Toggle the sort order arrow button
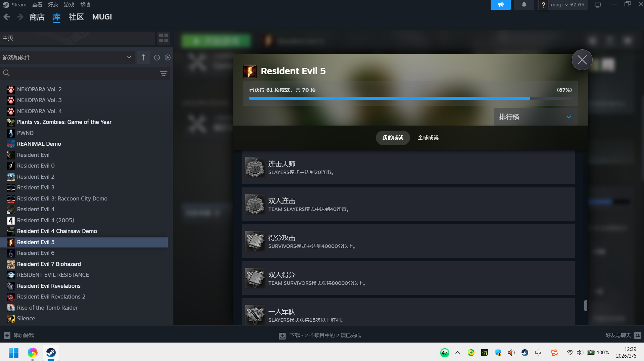Image resolution: width=644 pixels, height=361 pixels. 143,57
